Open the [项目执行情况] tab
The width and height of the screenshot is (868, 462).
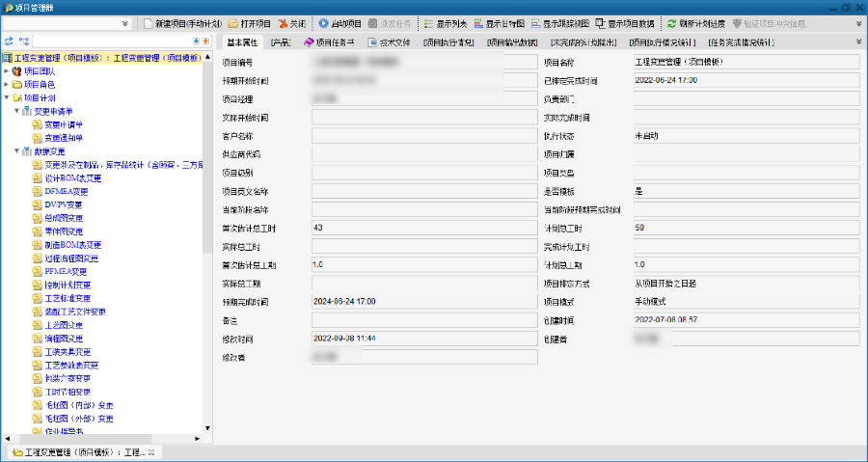pyautogui.click(x=448, y=42)
